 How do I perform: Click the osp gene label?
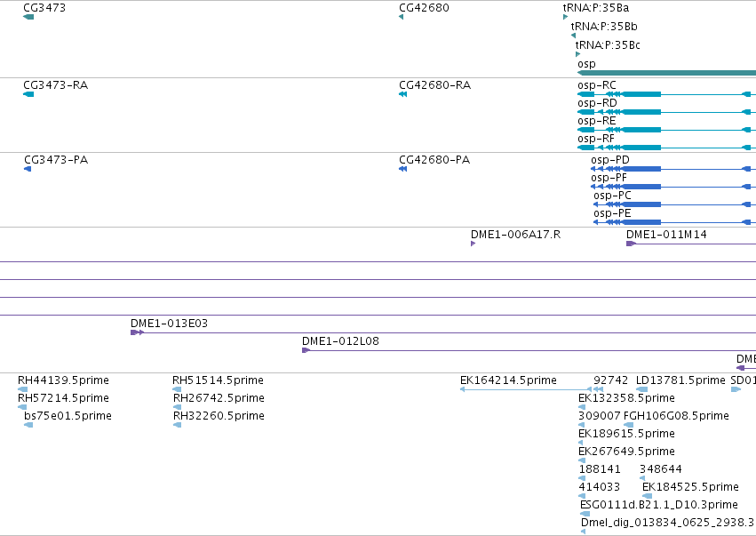tap(586, 64)
